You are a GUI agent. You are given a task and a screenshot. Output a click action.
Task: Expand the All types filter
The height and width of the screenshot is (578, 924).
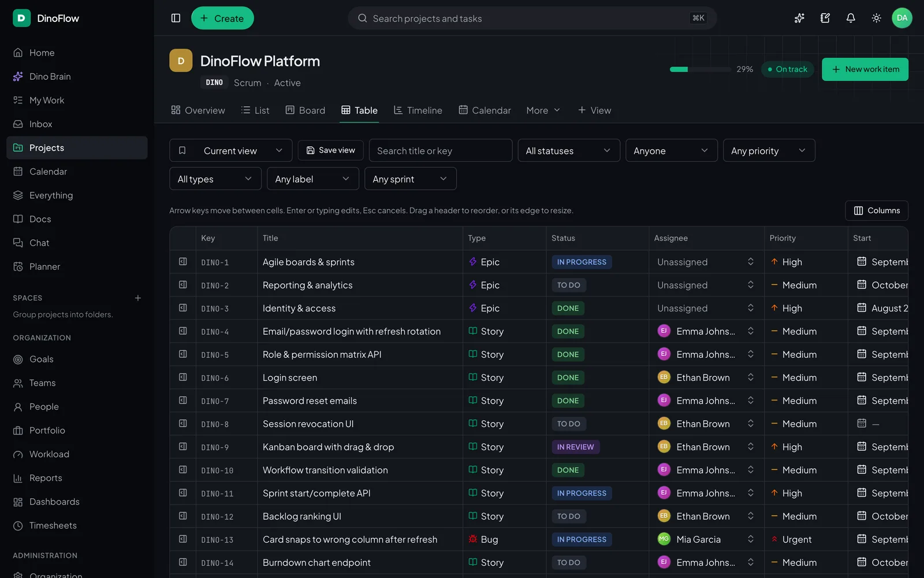point(215,179)
